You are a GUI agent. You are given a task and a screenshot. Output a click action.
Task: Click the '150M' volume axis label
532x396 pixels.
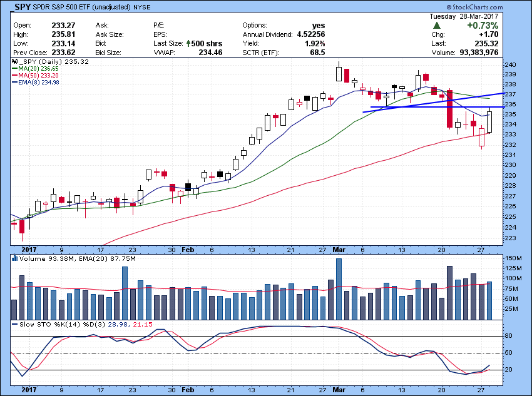tap(513, 258)
